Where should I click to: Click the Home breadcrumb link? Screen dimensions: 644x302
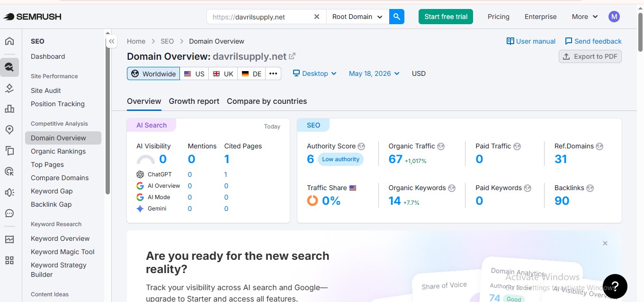[136, 41]
